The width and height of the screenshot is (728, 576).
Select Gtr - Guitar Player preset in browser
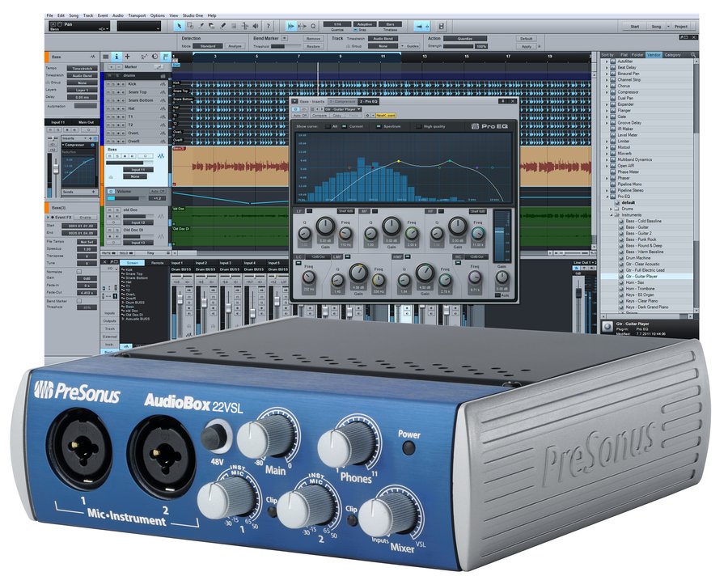(641, 276)
